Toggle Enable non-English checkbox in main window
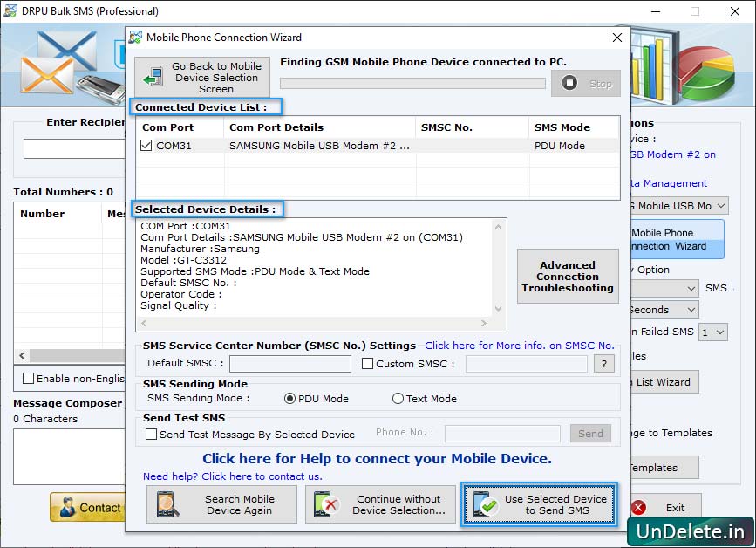Viewport: 756px width, 548px height. (x=29, y=378)
